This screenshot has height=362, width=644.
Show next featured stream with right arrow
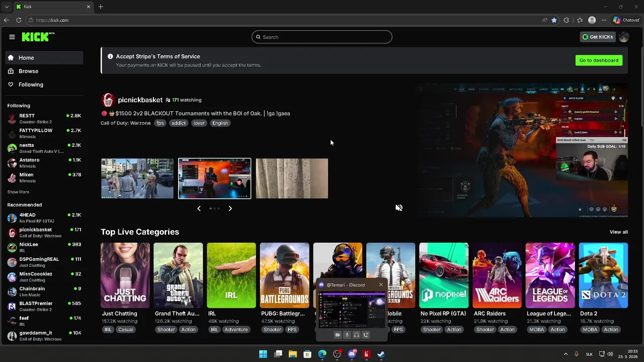click(x=230, y=208)
